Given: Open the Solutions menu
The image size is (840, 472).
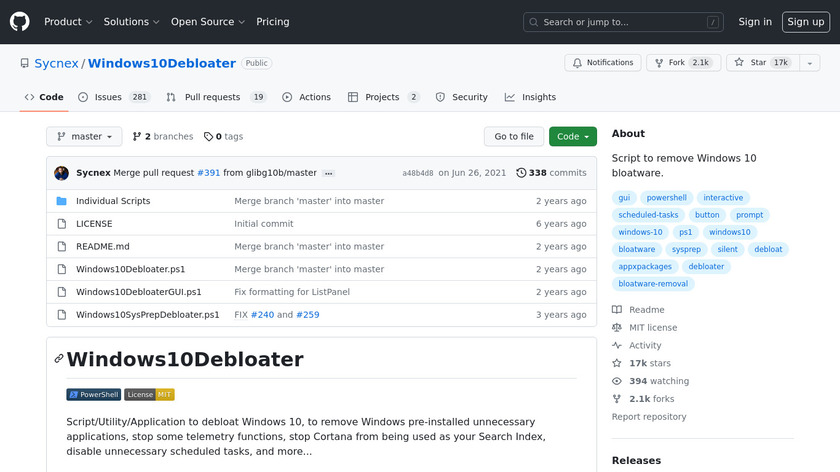Looking at the screenshot, I should coord(132,22).
